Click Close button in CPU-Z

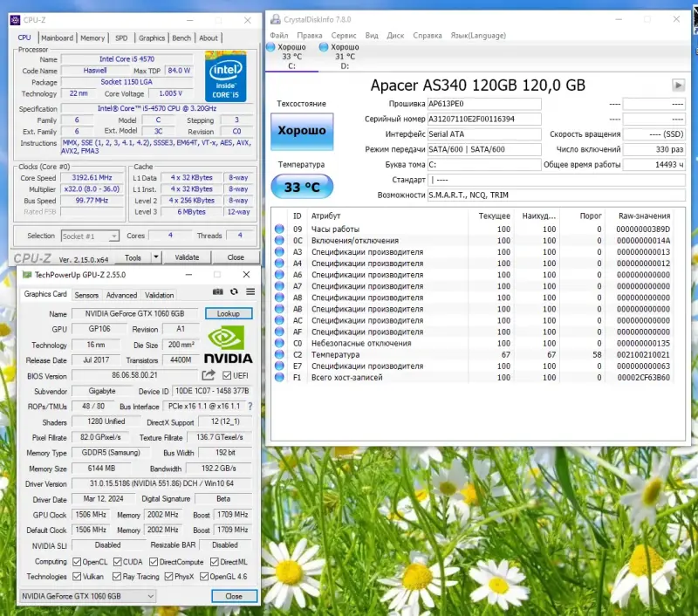click(236, 257)
